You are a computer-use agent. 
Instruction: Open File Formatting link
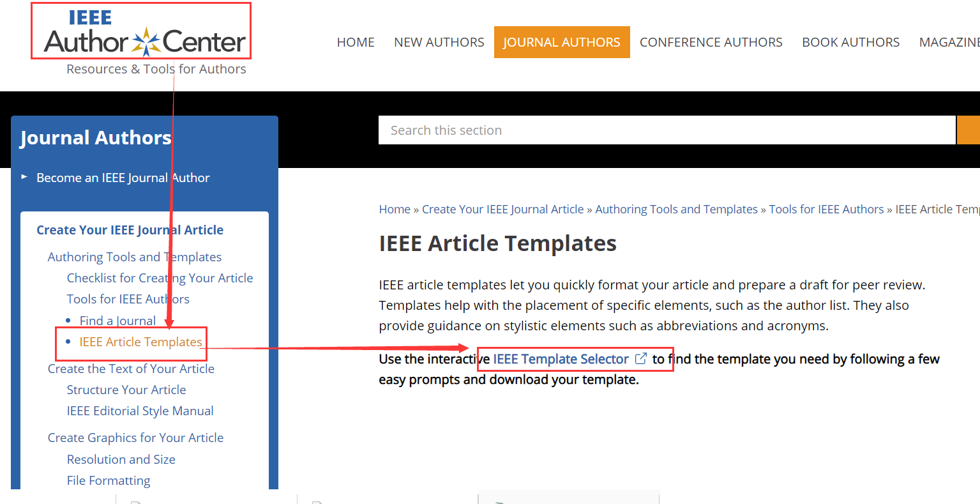(109, 480)
